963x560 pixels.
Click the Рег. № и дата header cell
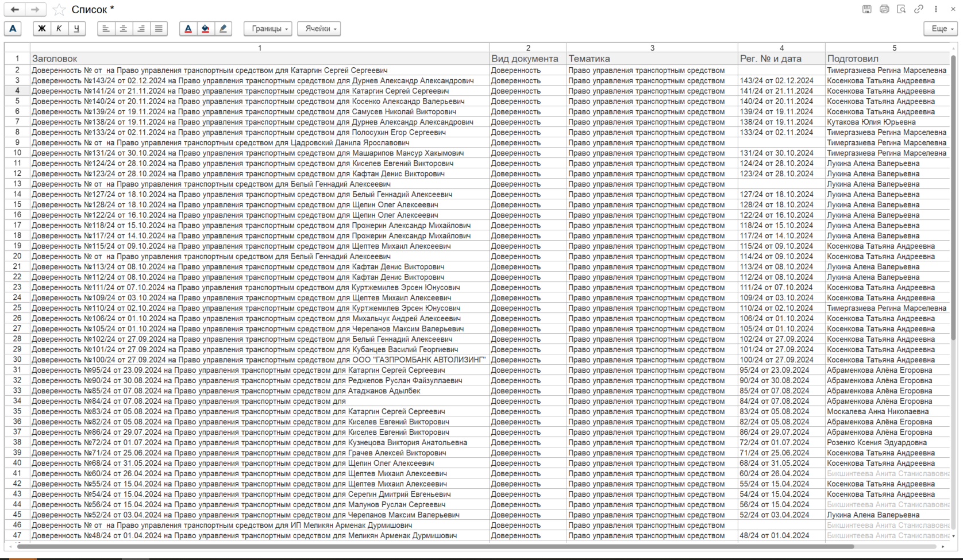(x=781, y=59)
